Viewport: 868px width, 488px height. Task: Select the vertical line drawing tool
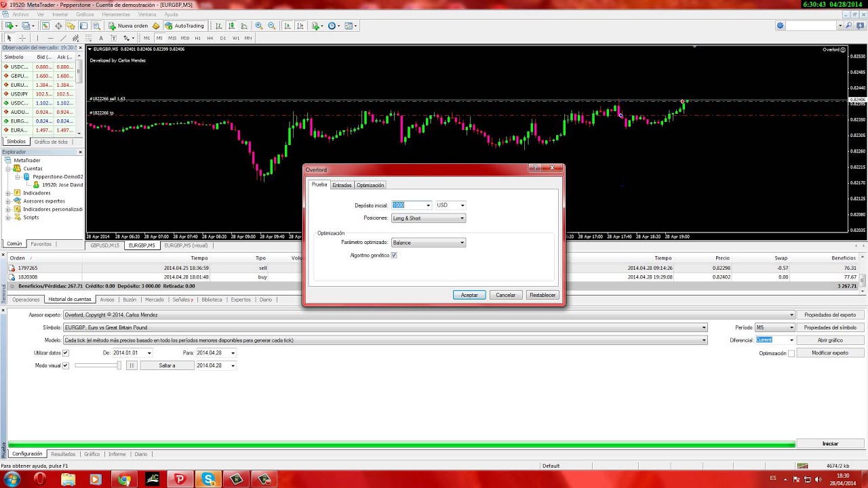[x=37, y=38]
